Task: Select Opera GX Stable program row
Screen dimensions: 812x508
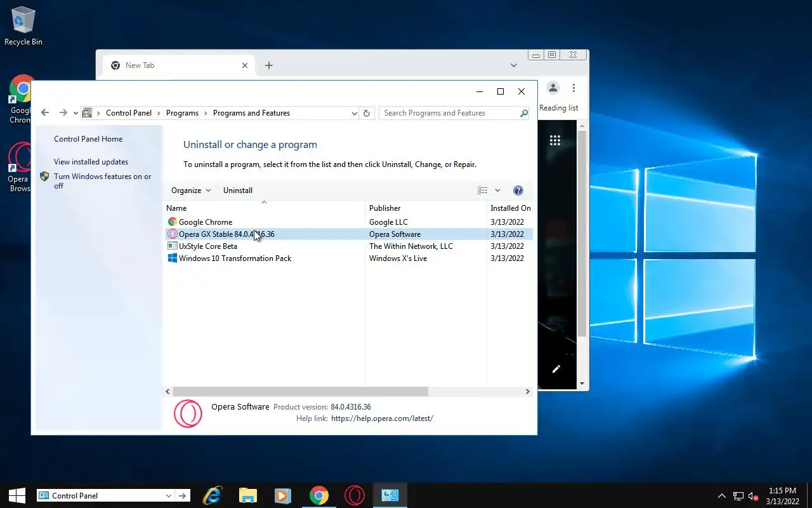Action: (348, 234)
